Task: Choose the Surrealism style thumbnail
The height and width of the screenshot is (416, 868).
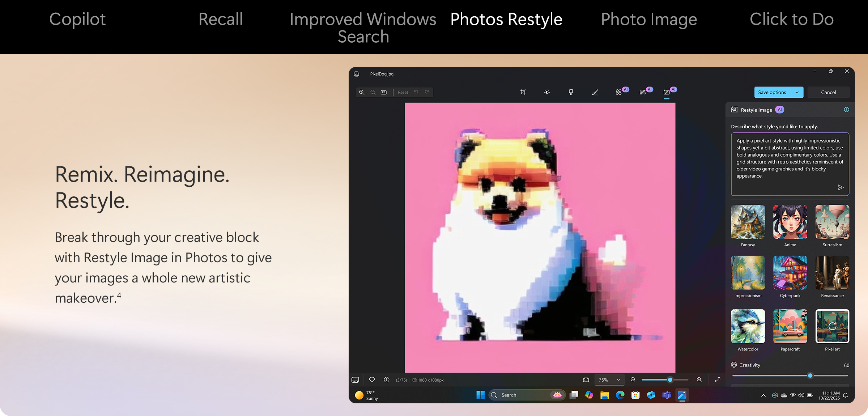Action: (x=832, y=222)
